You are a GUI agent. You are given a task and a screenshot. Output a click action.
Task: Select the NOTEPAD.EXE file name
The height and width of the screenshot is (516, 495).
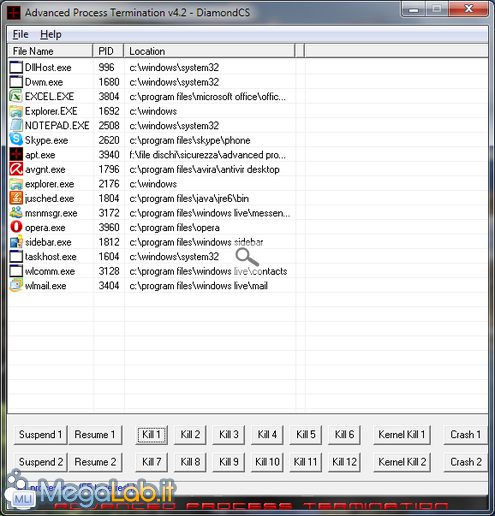(x=57, y=126)
